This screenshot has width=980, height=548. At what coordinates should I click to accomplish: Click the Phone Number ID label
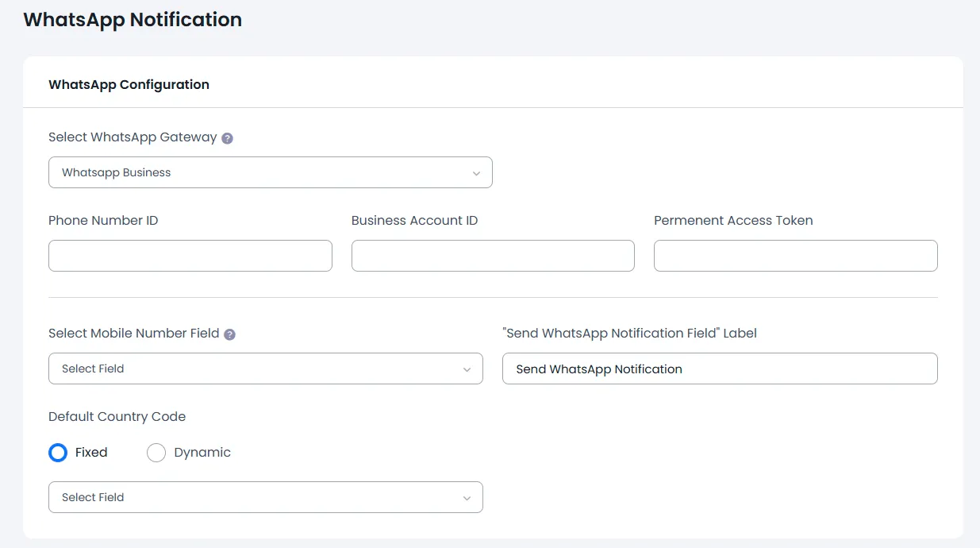[103, 221]
